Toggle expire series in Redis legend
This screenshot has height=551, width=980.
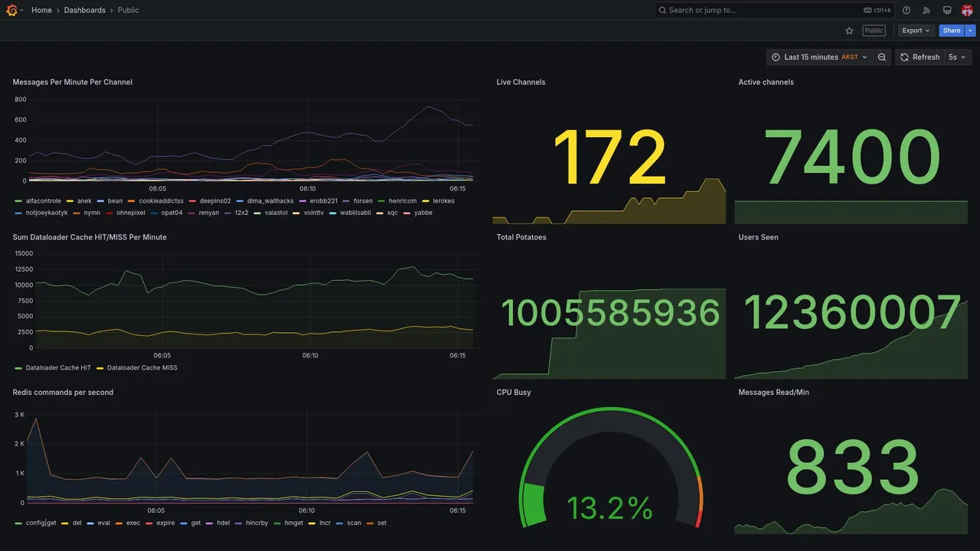(165, 523)
